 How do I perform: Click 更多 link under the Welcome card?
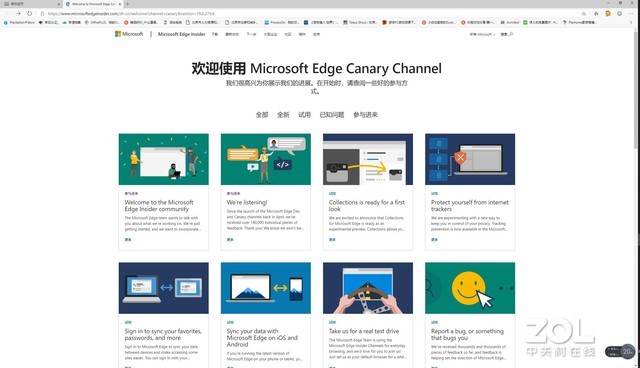[x=128, y=239]
